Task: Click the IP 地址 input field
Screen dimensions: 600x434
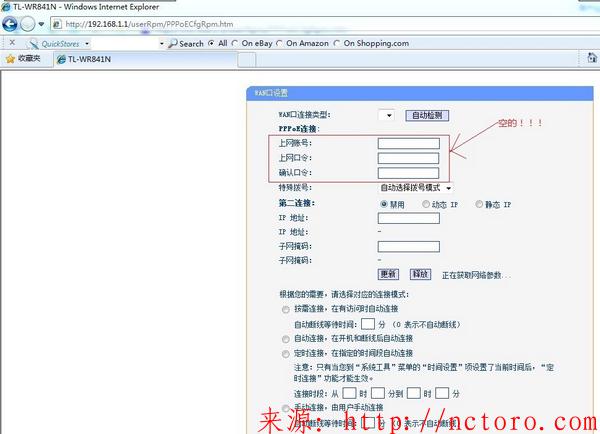Action: tap(409, 218)
